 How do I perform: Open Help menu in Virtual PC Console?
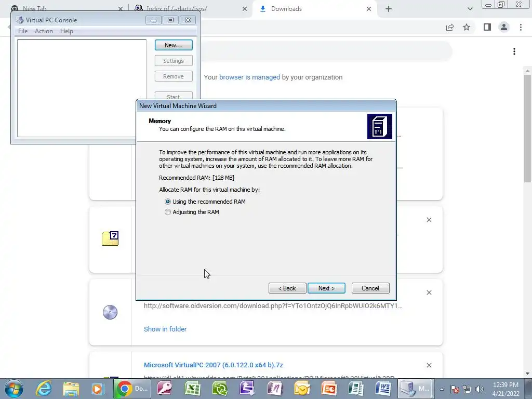(66, 31)
